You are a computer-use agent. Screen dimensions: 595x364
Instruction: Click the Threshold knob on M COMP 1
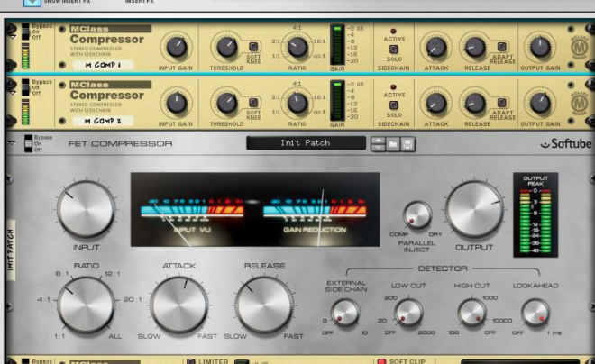click(227, 48)
